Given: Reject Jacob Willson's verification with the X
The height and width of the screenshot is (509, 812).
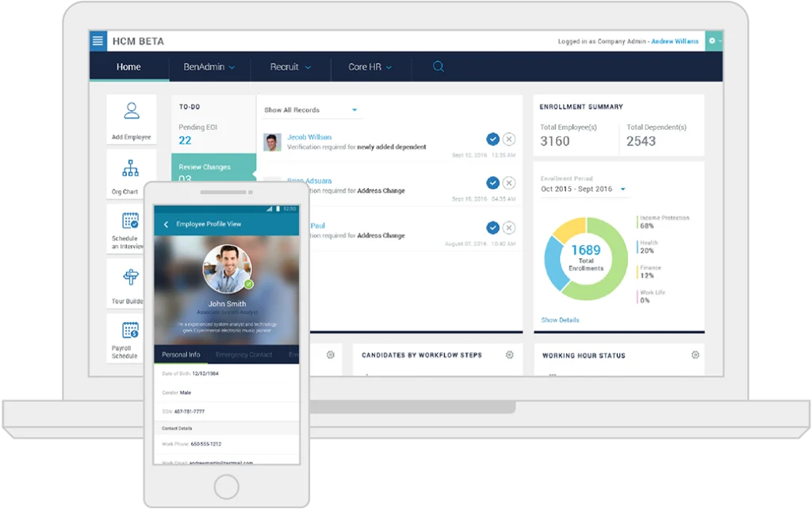Looking at the screenshot, I should click(x=509, y=139).
